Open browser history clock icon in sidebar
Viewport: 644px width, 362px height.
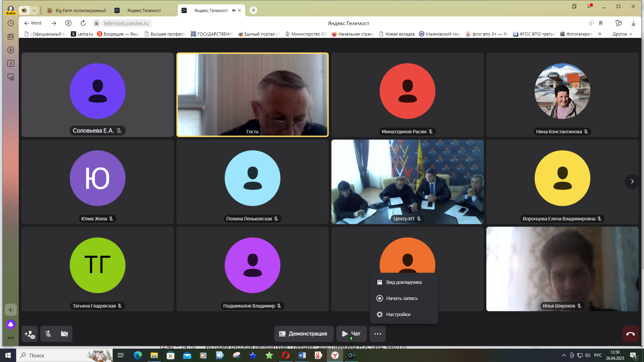pos(11,23)
